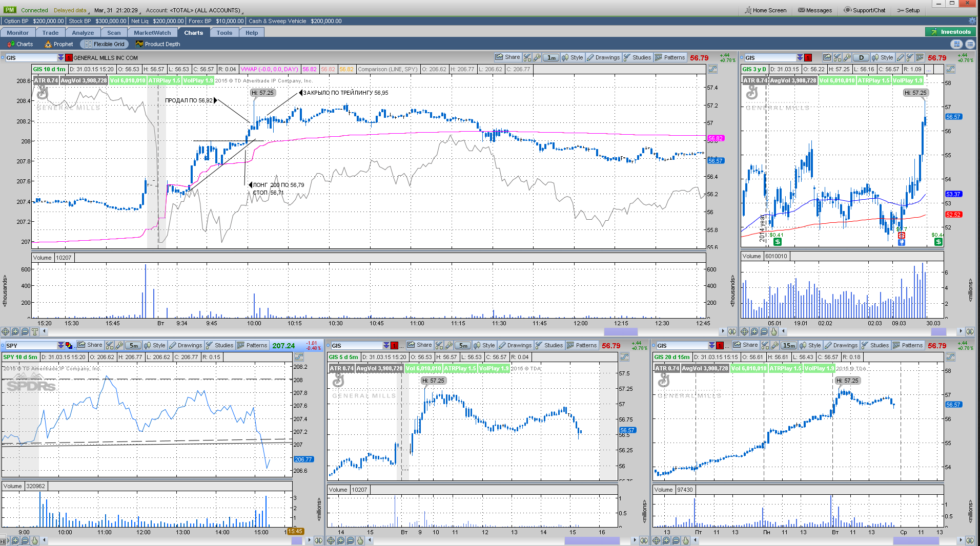Open the Prophet subtab

(x=58, y=44)
